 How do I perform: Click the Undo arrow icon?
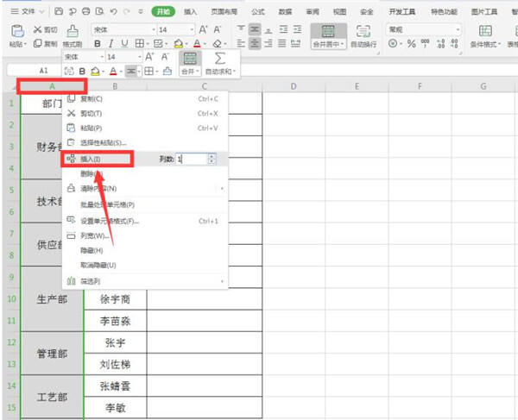[x=113, y=11]
